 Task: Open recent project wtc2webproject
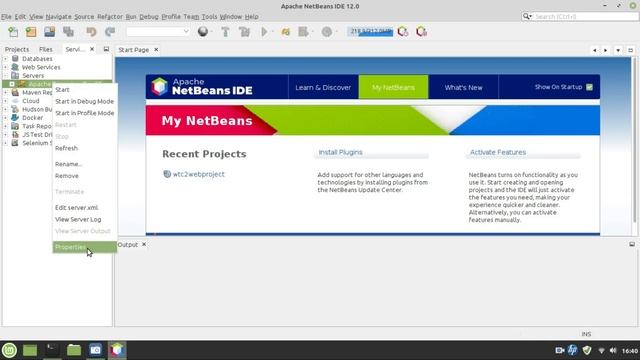(x=198, y=174)
